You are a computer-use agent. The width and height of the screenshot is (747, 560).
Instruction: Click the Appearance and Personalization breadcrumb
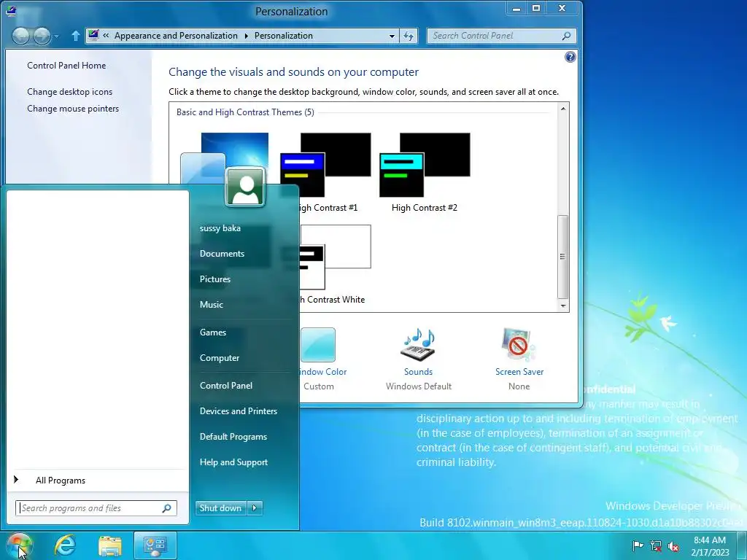pos(176,36)
